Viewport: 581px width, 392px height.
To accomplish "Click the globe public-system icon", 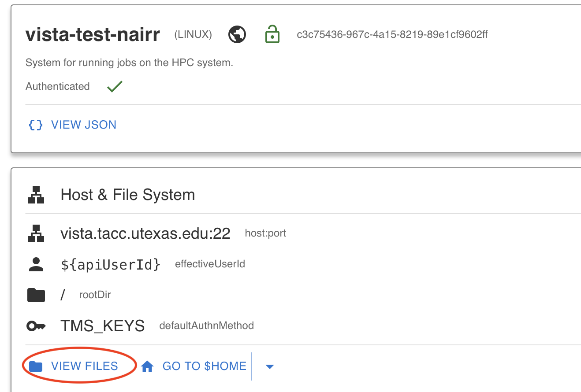I will [x=237, y=34].
